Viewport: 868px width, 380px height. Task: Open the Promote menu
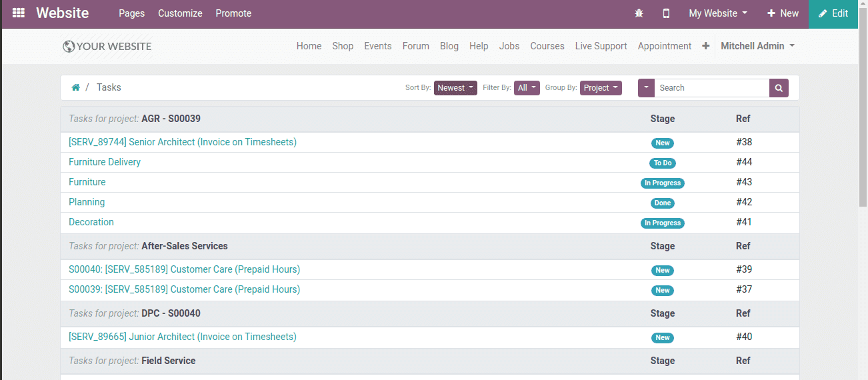click(x=233, y=13)
